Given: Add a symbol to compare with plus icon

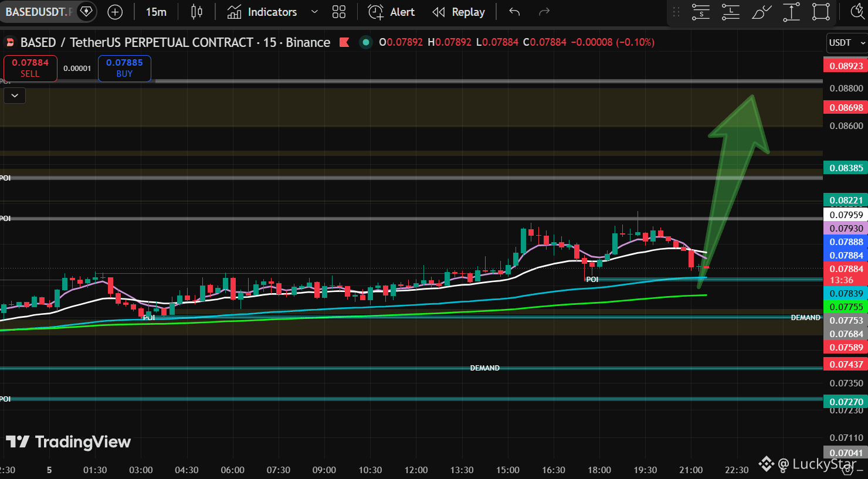Looking at the screenshot, I should [x=115, y=12].
